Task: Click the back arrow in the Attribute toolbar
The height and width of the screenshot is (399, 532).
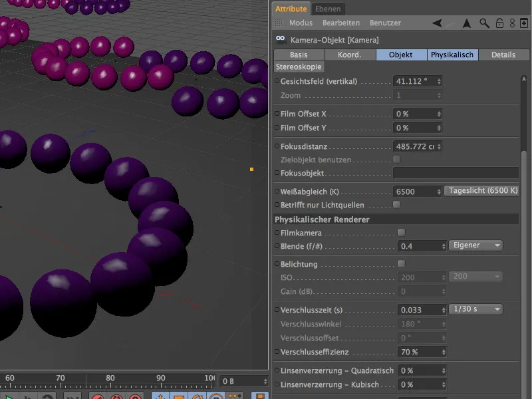Action: [x=437, y=23]
